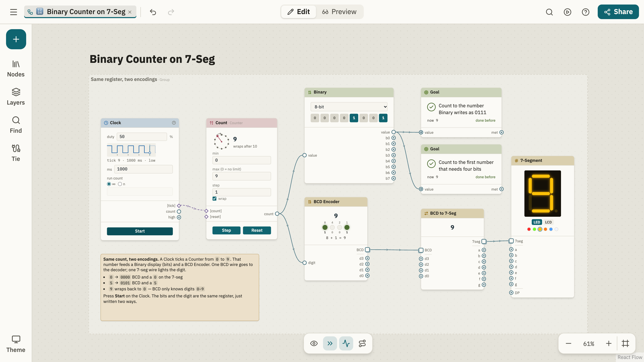Pick the red 7-segment color swatch

click(x=529, y=229)
